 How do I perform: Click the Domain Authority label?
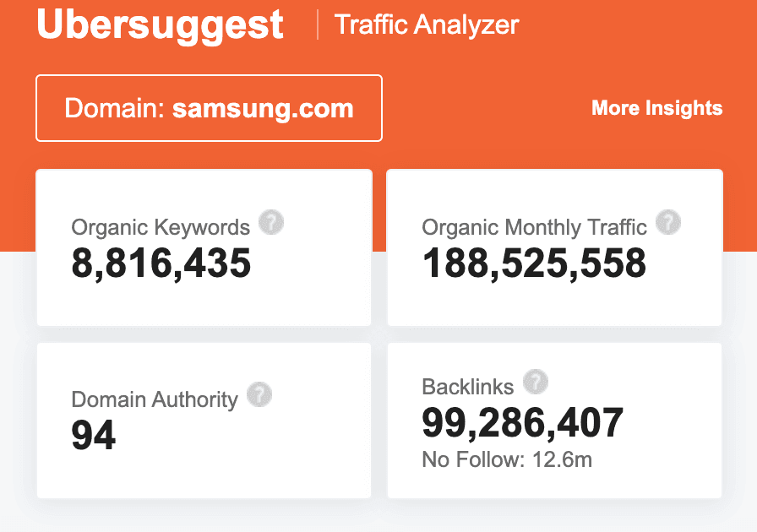(x=155, y=399)
